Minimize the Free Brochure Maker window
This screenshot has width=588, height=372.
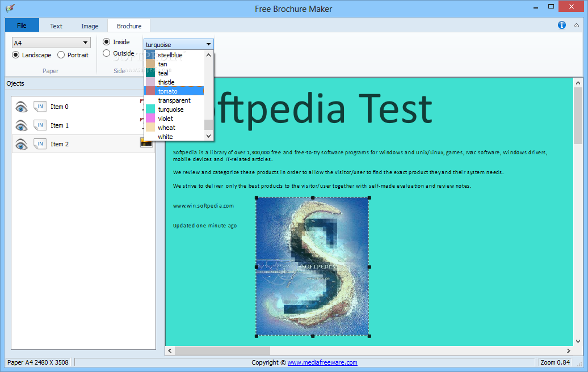[536, 7]
